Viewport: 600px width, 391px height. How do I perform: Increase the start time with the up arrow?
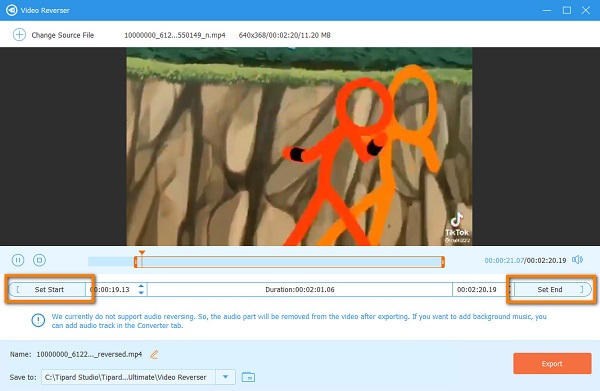141,286
